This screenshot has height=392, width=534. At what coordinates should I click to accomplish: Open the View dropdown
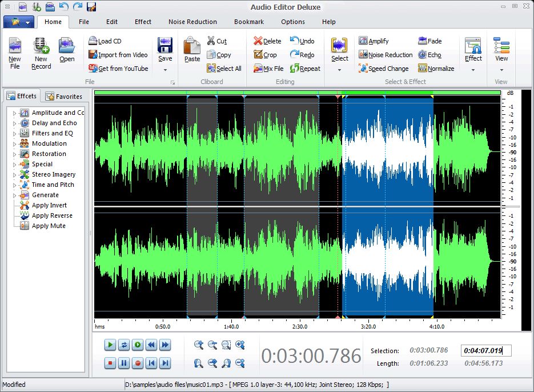[x=501, y=70]
